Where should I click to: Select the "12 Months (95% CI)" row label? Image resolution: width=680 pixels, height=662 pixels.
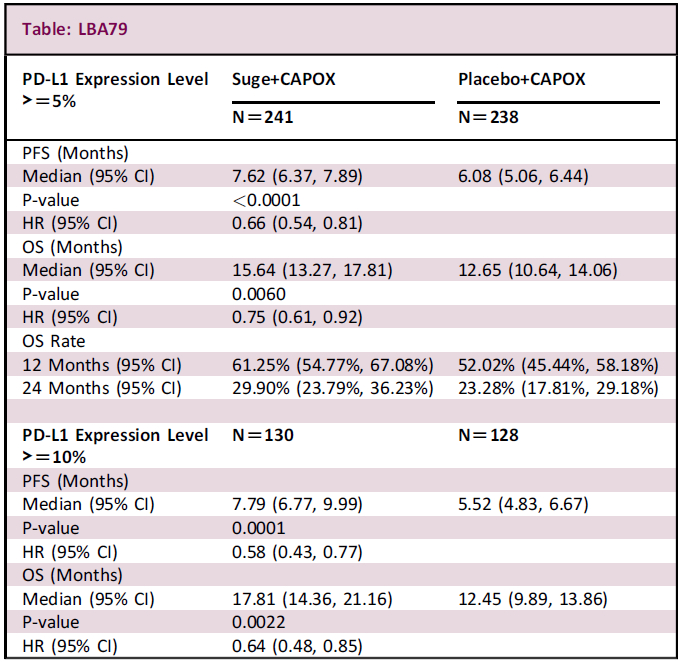click(101, 365)
